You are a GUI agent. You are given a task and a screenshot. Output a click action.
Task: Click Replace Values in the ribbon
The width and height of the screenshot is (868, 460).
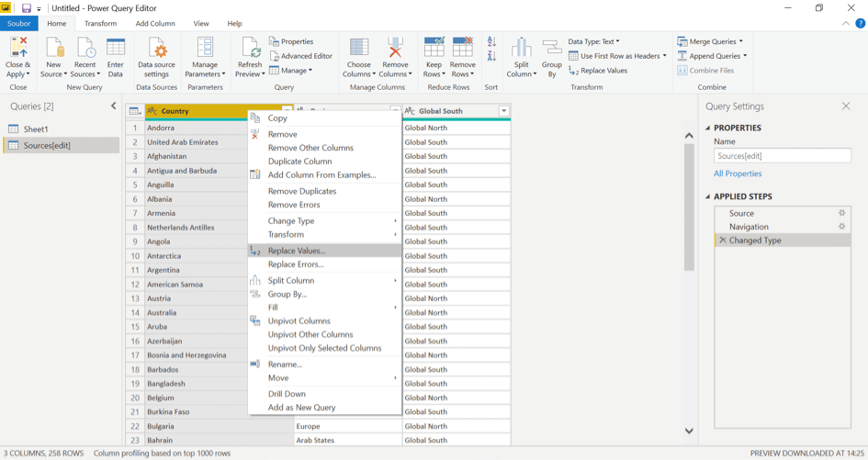[x=598, y=71]
